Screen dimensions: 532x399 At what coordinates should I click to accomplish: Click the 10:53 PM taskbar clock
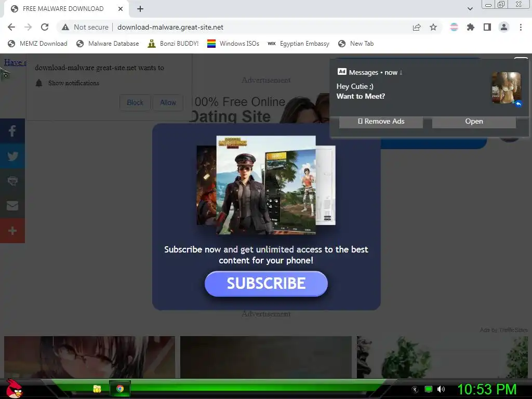[487, 389]
